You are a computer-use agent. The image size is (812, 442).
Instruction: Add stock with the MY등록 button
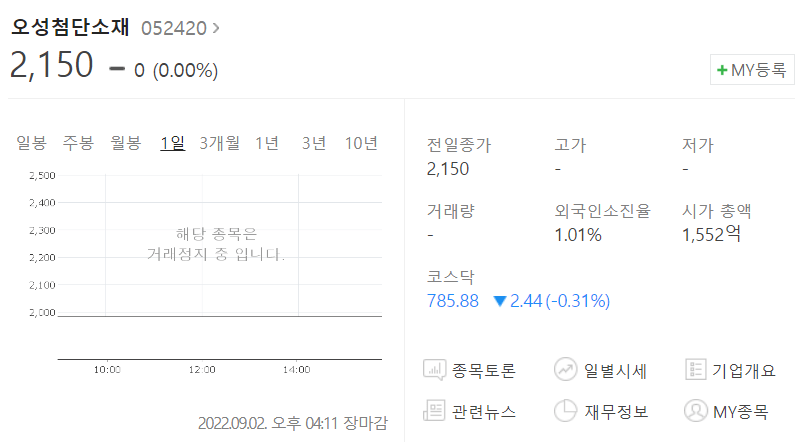tap(752, 69)
